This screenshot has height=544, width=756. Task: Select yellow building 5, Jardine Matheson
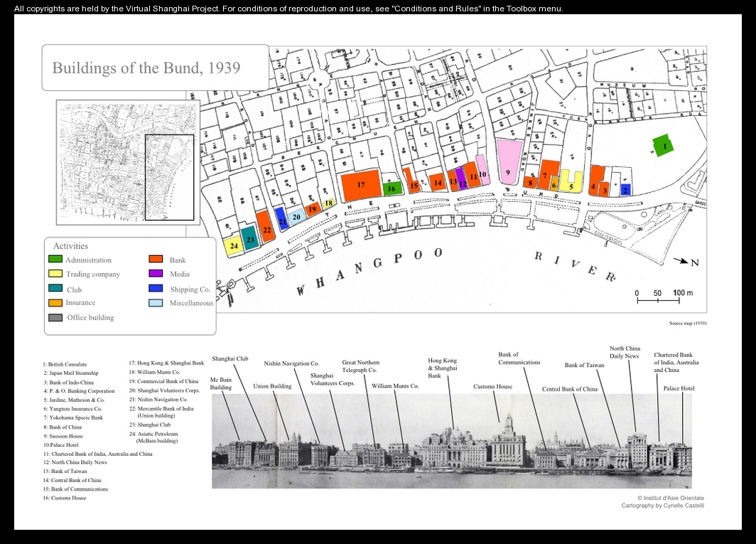pos(571,183)
